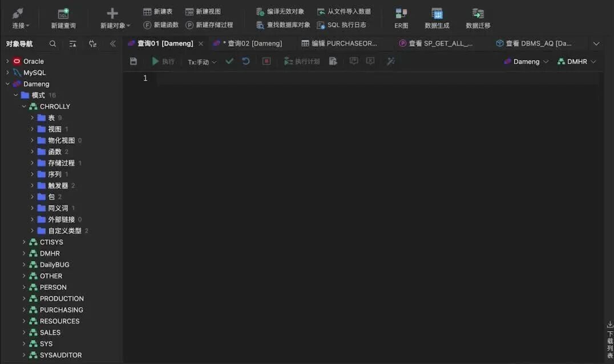Click the search icon in 对象导航
614x364 pixels.
point(52,44)
